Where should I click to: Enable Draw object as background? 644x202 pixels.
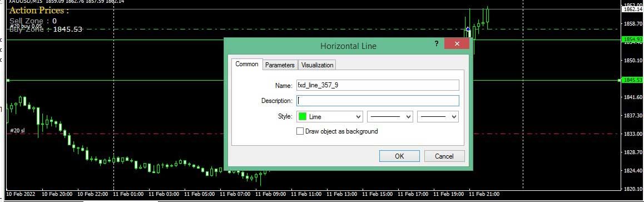point(300,131)
